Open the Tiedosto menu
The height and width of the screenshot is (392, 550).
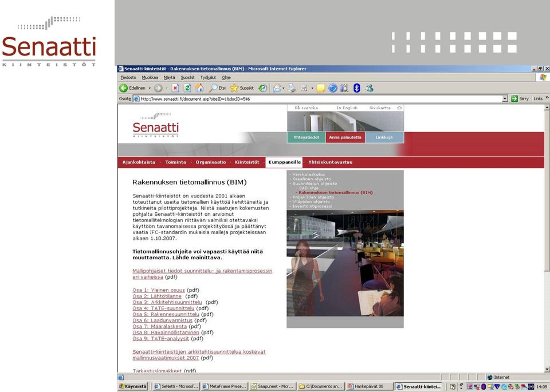pos(128,77)
